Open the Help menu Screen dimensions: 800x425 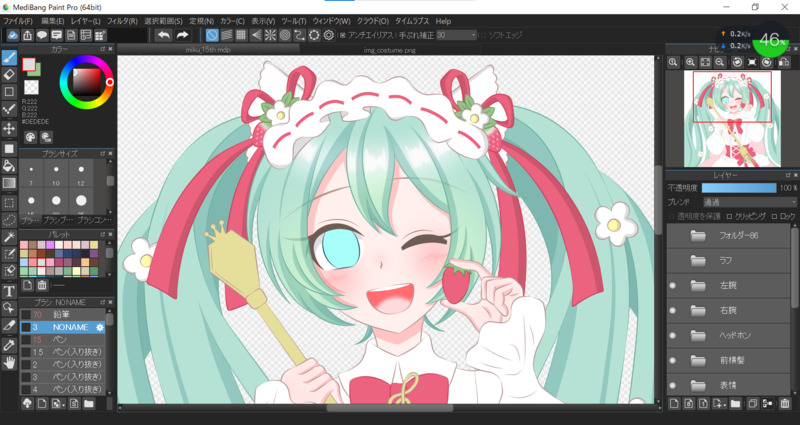[x=443, y=21]
